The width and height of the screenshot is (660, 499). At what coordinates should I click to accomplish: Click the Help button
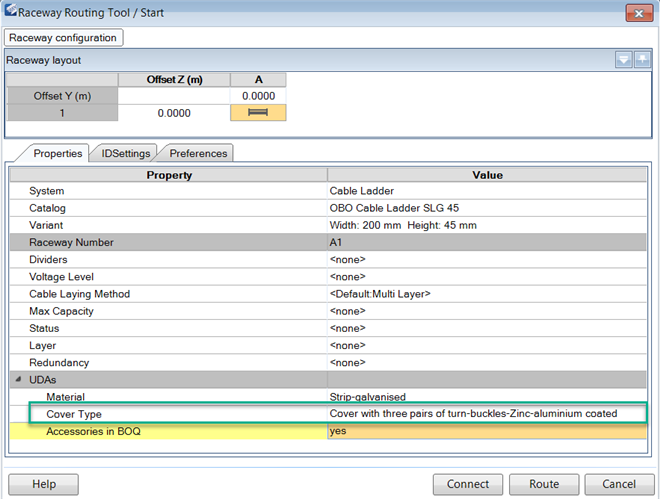43,484
